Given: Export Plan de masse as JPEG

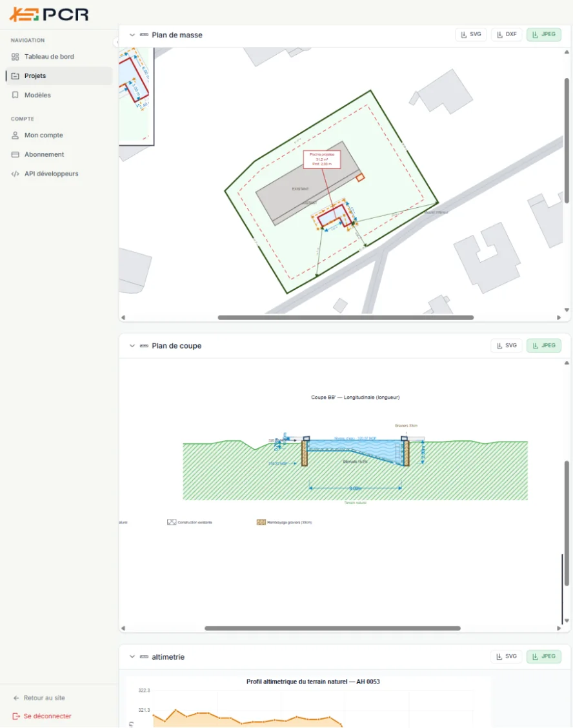Looking at the screenshot, I should pos(544,34).
